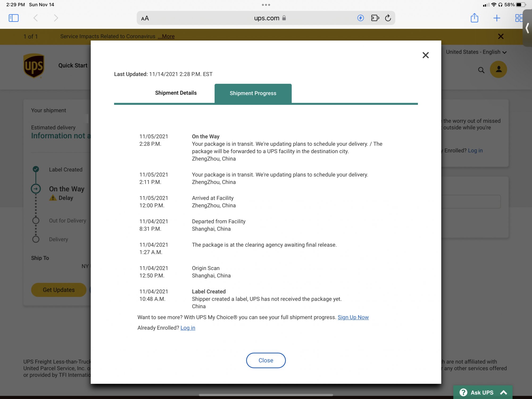Click the UPS search magnifier icon
This screenshot has height=399, width=532.
tap(481, 70)
